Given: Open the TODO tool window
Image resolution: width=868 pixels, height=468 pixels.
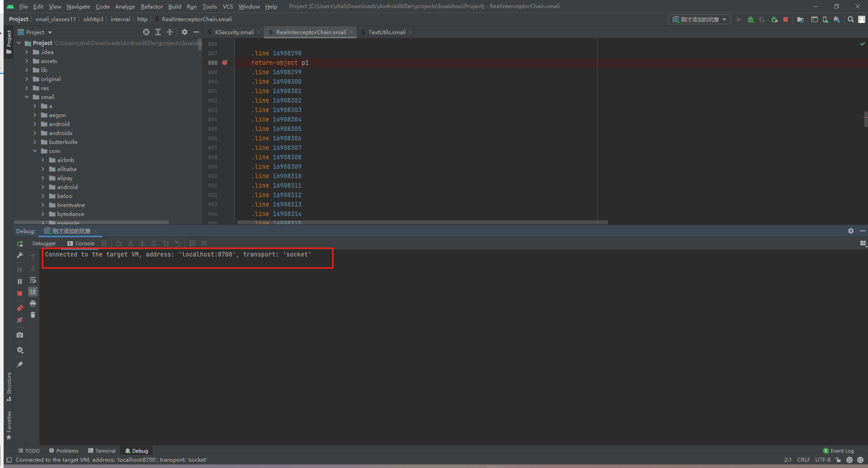Looking at the screenshot, I should coord(29,450).
